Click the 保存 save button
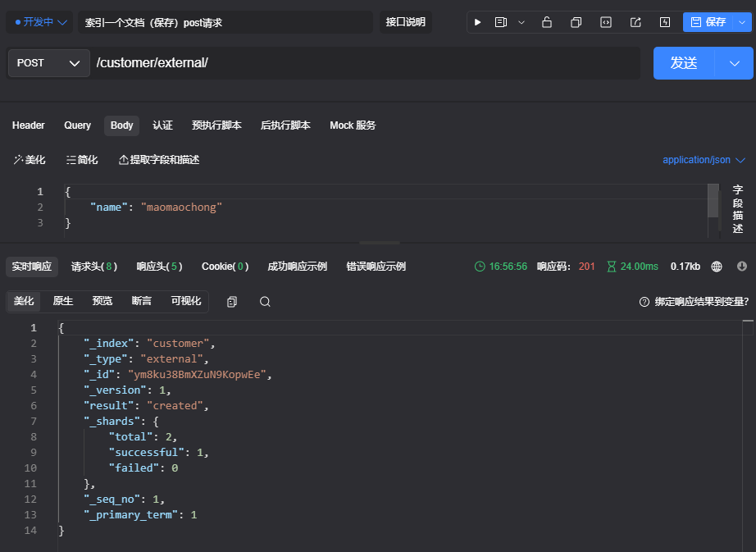Viewport: 756px width, 552px height. pyautogui.click(x=708, y=22)
